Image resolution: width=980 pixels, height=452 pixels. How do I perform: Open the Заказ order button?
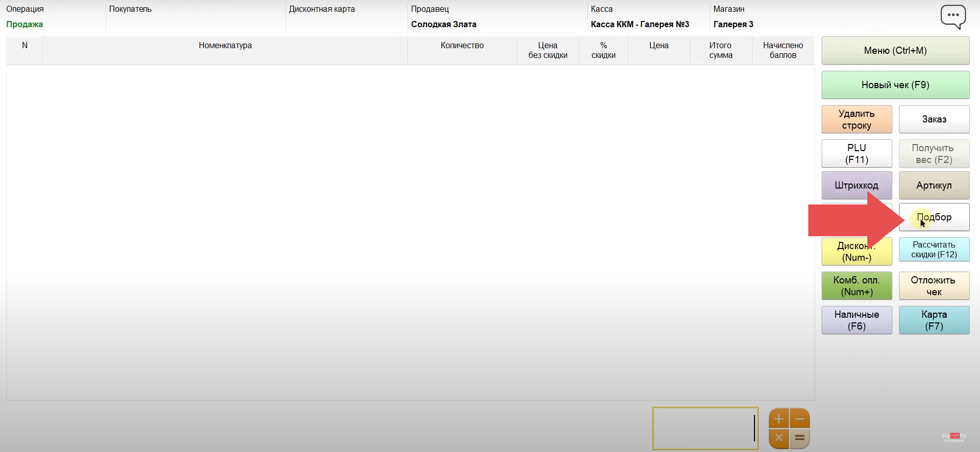[x=934, y=119]
